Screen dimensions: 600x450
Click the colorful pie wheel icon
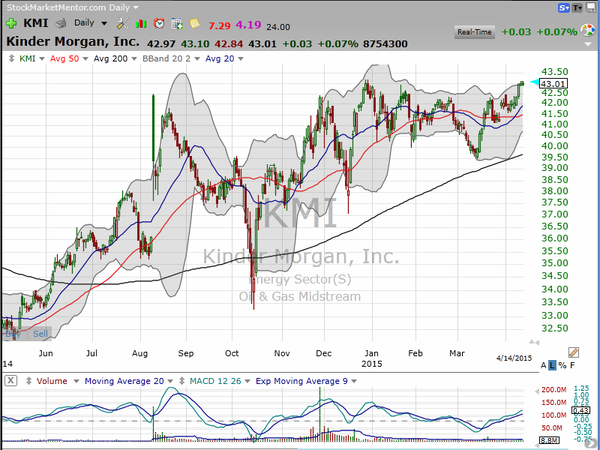588,30
